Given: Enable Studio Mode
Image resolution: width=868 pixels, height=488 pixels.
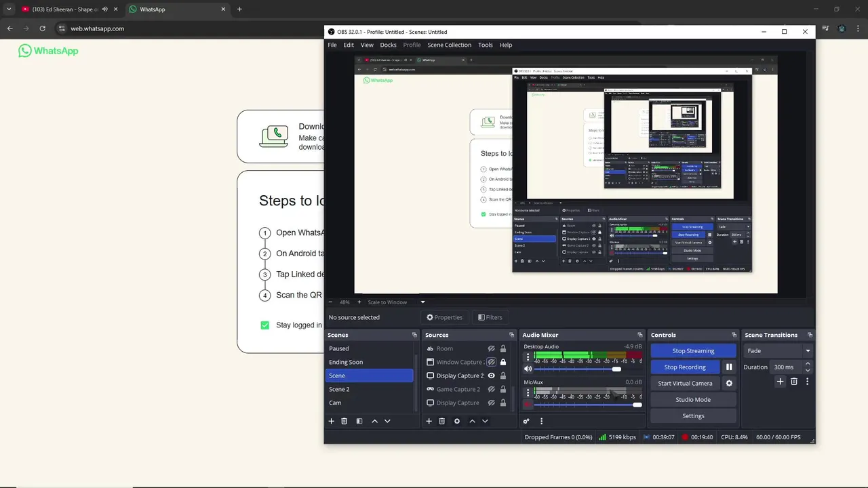Looking at the screenshot, I should click(x=693, y=399).
